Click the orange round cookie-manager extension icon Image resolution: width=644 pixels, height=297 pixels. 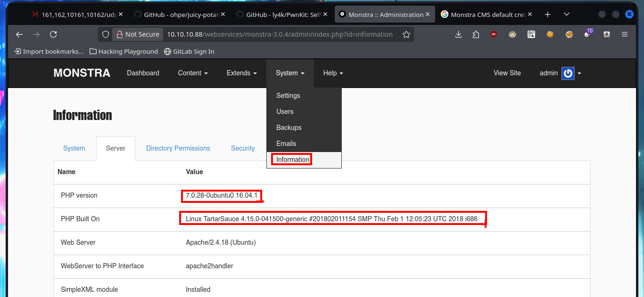tap(569, 34)
